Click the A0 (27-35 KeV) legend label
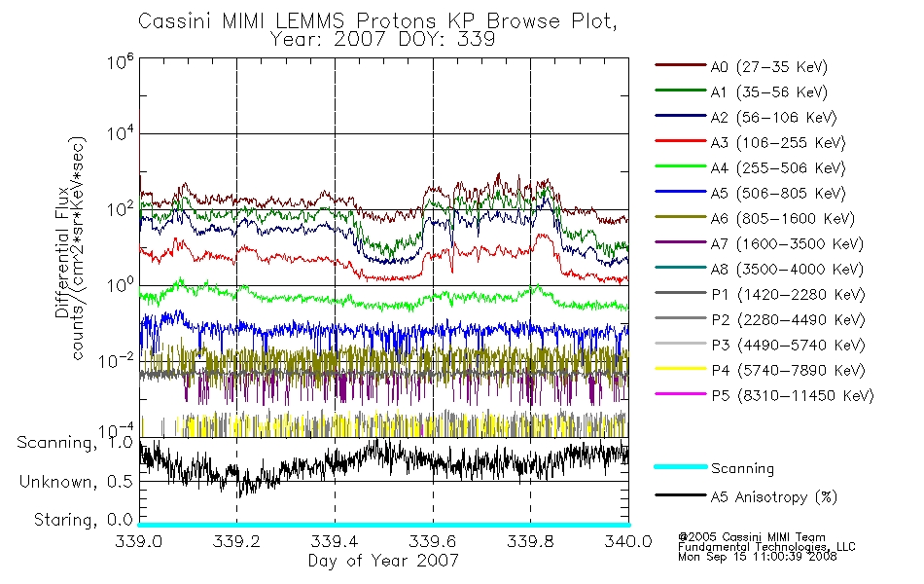Image resolution: width=924 pixels, height=584 pixels. coord(769,66)
